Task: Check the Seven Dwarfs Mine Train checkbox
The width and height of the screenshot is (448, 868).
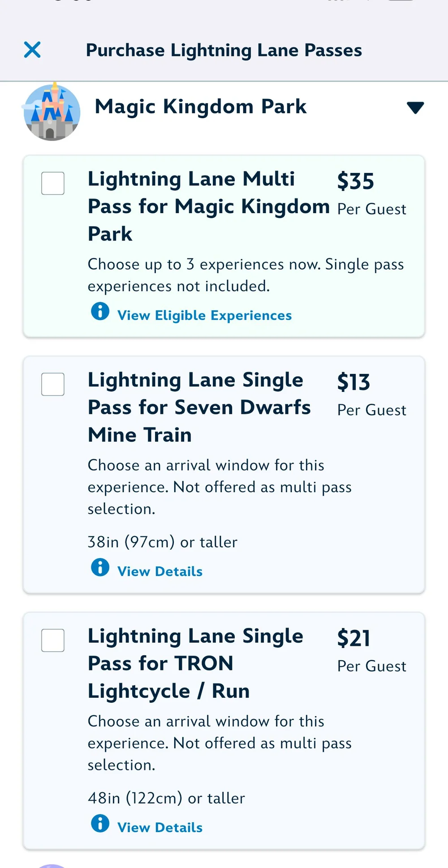Action: [53, 384]
